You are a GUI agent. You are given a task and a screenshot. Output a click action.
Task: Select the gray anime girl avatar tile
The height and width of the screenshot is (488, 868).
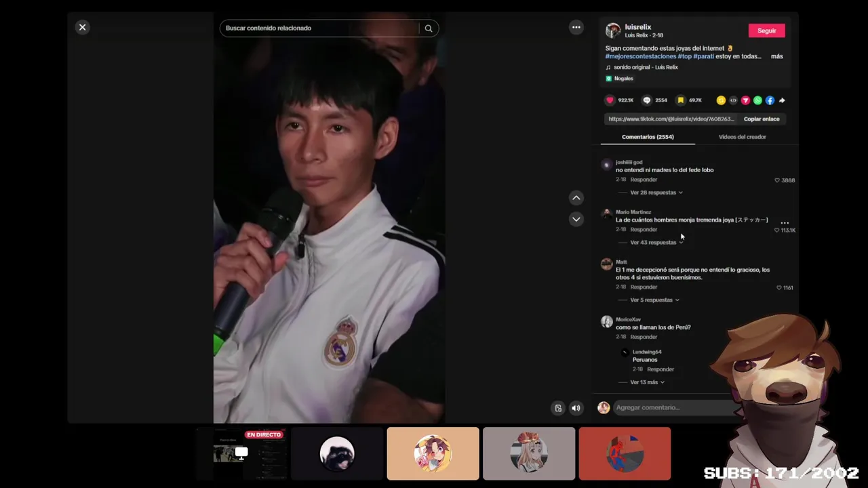pyautogui.click(x=529, y=453)
